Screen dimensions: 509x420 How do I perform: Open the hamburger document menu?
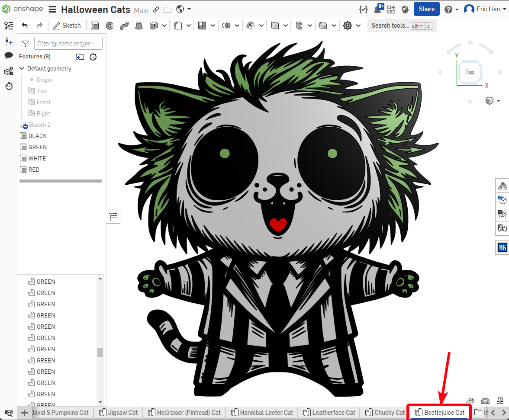point(52,10)
